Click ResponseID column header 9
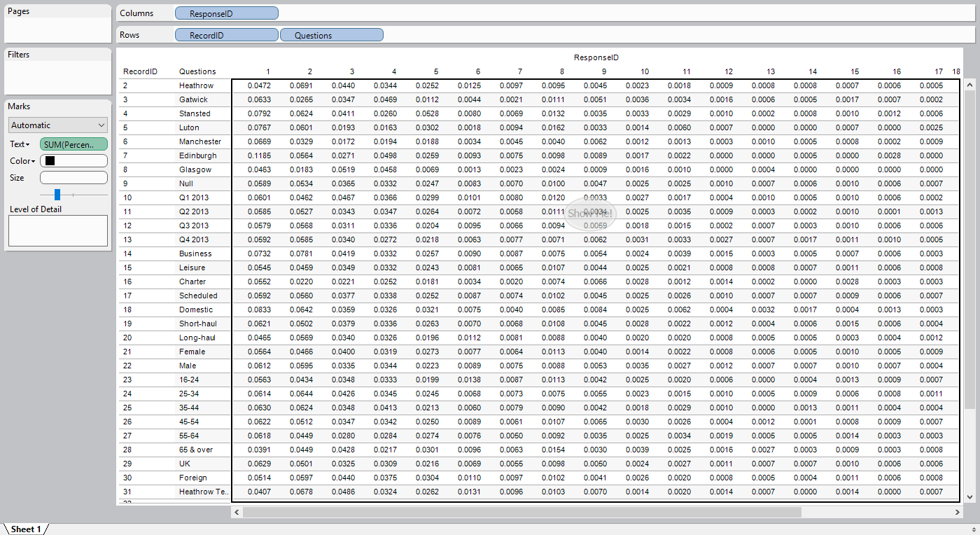 (604, 71)
